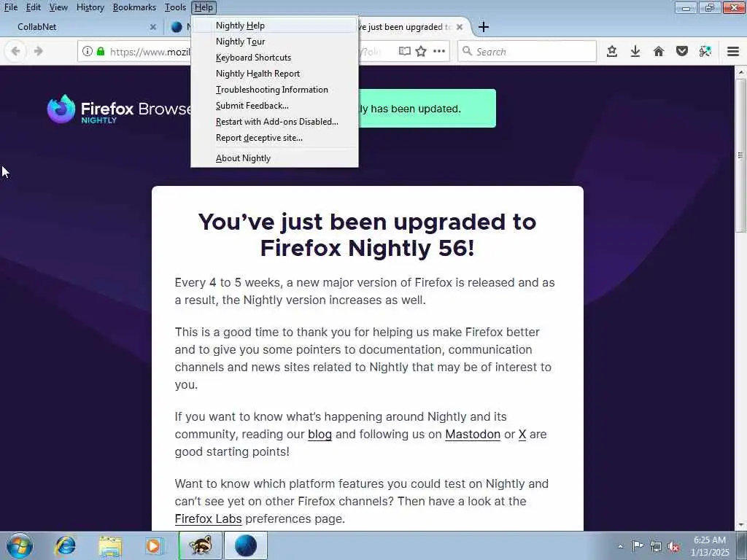Choose Submit Feedback… menu item
The height and width of the screenshot is (560, 747).
pos(274,106)
